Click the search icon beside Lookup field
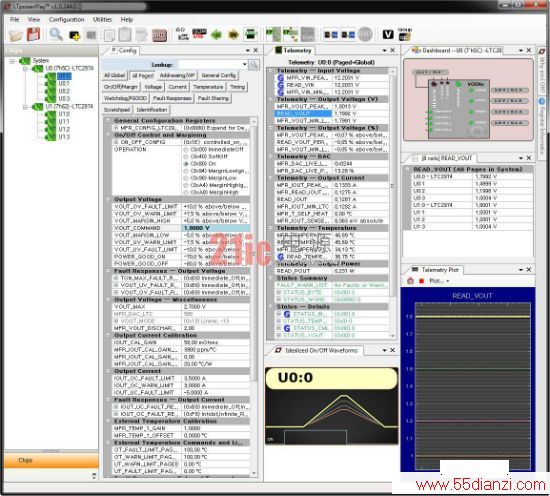Viewport: 550px width, 496px height. pyautogui.click(x=254, y=65)
